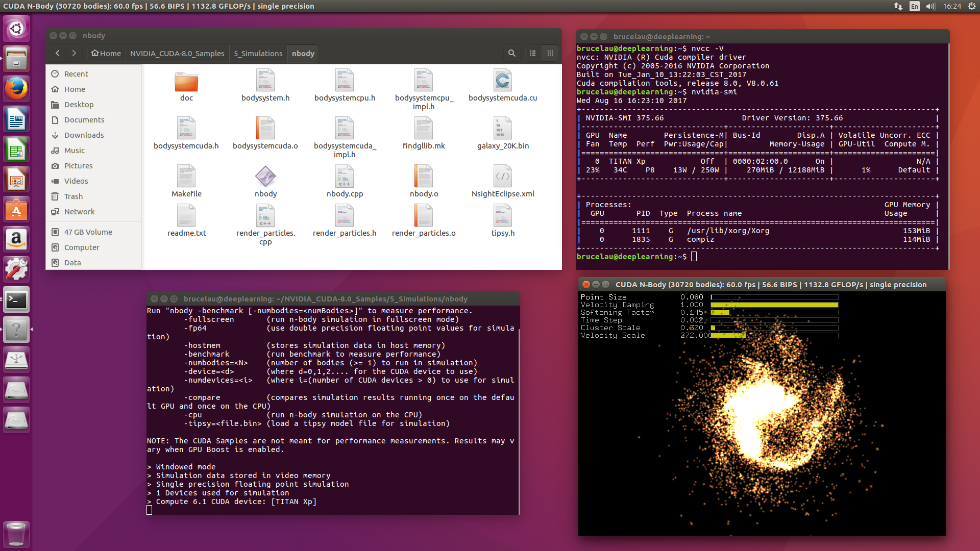Open the En keyboard layout indicator

click(x=915, y=6)
